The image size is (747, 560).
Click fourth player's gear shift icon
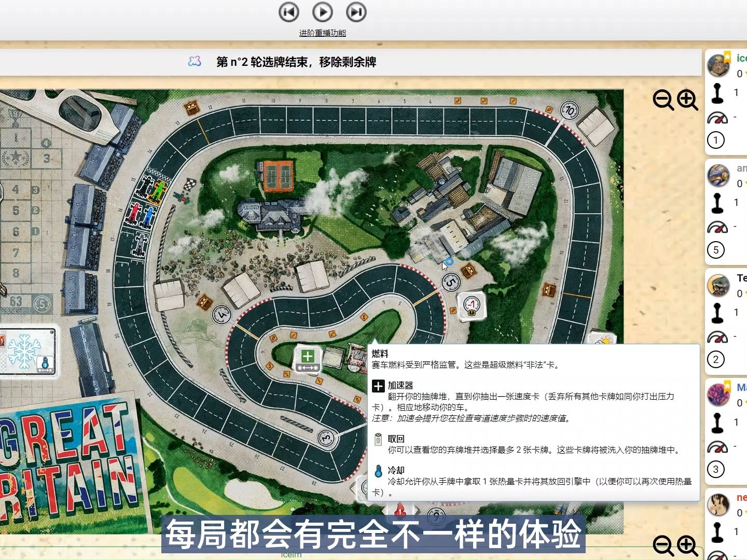717,423
